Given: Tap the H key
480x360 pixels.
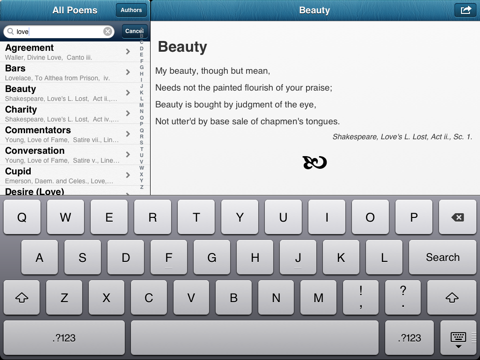Looking at the screenshot, I should coord(255,257).
